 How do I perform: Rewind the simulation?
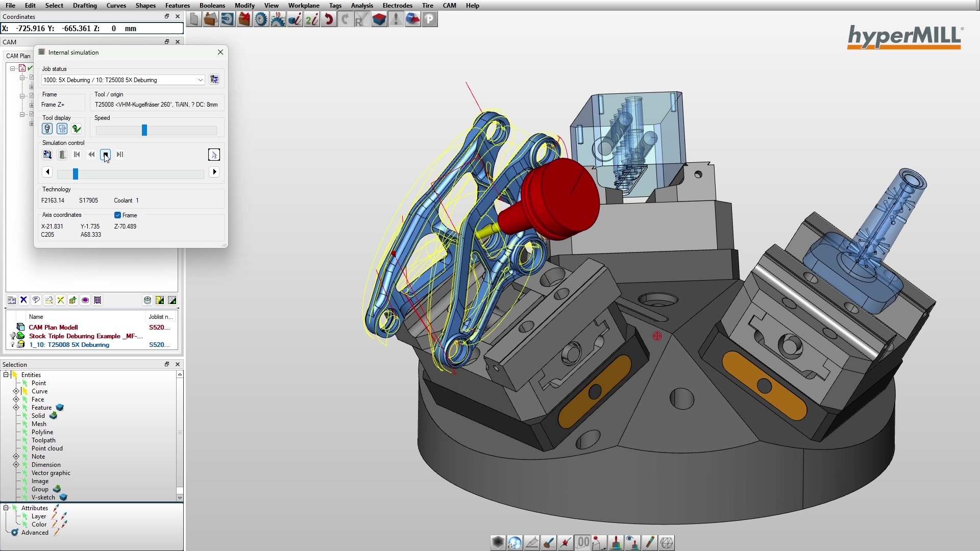91,155
